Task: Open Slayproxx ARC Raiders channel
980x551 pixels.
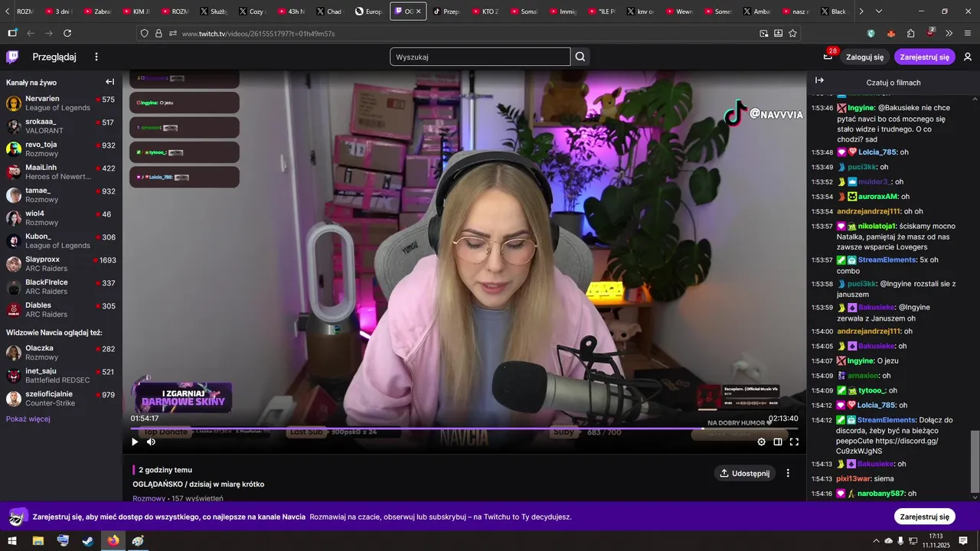Action: click(60, 264)
